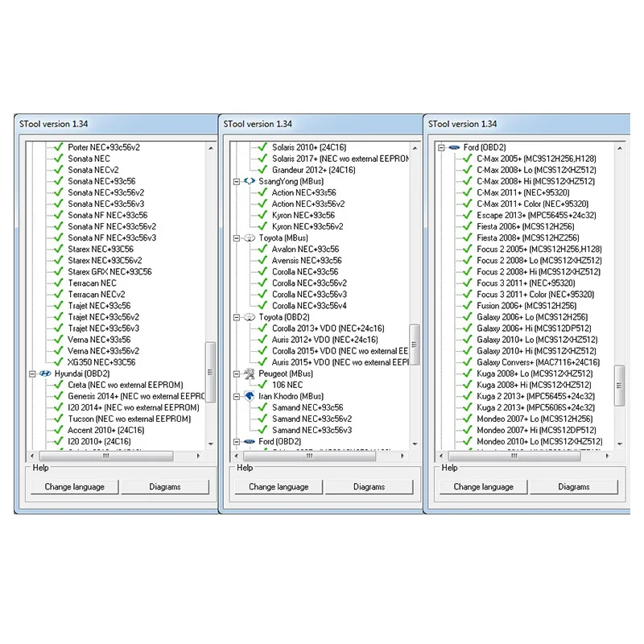
Task: Click Change language in middle window
Action: click(x=279, y=487)
